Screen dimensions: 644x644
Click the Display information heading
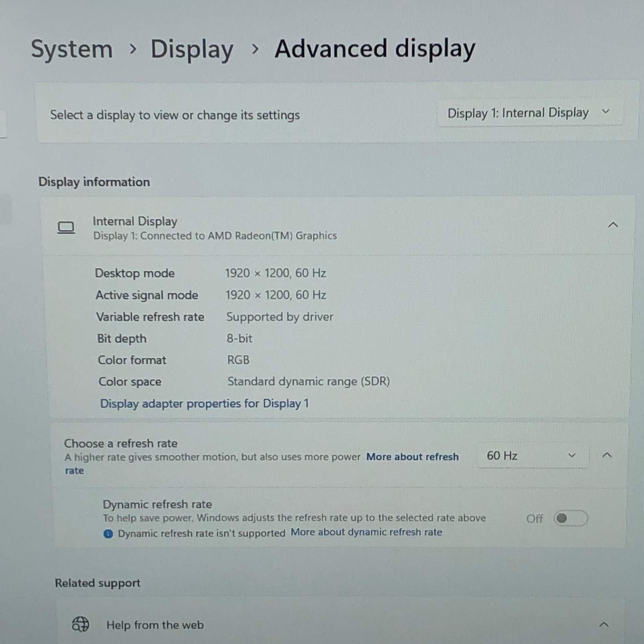tap(94, 182)
